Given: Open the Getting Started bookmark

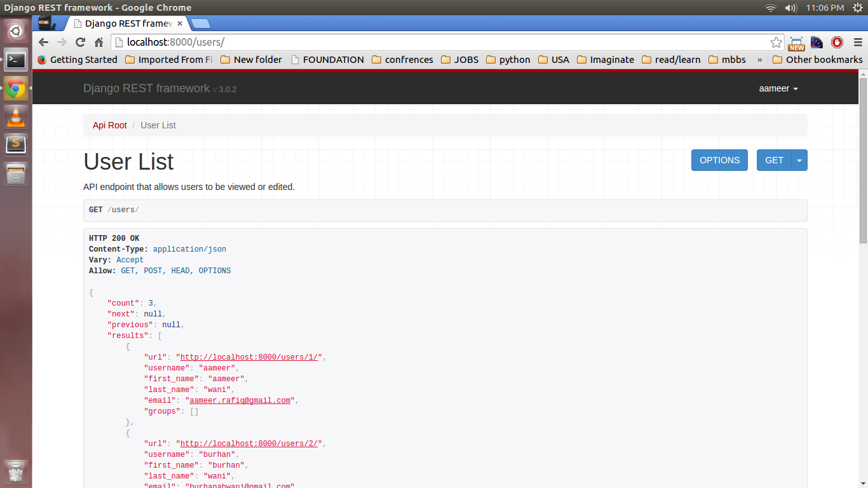Looking at the screenshot, I should (77, 60).
